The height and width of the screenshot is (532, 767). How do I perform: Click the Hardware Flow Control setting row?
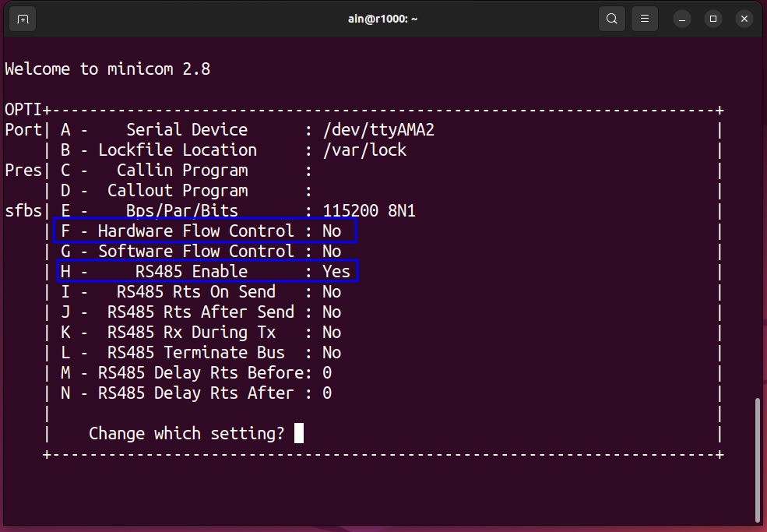coord(205,231)
